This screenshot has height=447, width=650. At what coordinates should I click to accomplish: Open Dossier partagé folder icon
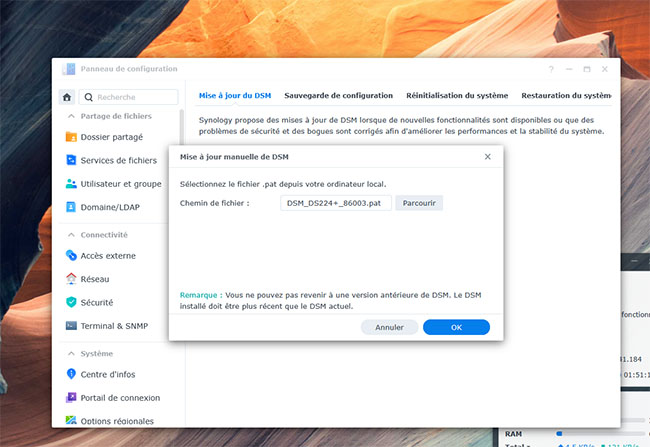71,137
